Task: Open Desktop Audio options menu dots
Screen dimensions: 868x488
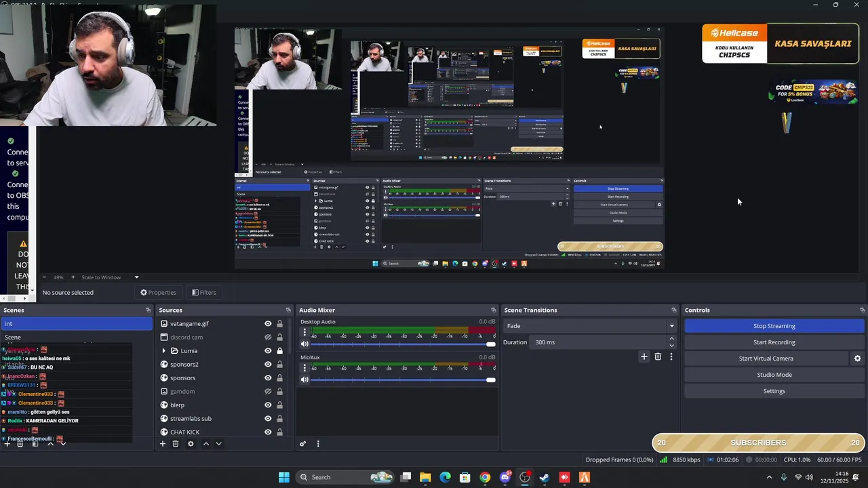Action: (x=304, y=332)
